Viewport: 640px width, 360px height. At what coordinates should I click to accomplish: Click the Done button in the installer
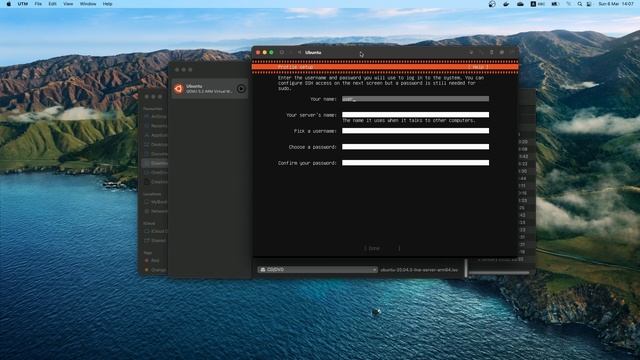pyautogui.click(x=382, y=248)
